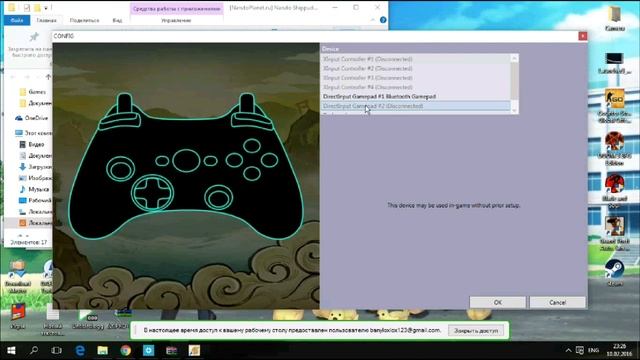The image size is (640, 360).
Task: Click the top face button on the controller
Action: click(x=252, y=146)
